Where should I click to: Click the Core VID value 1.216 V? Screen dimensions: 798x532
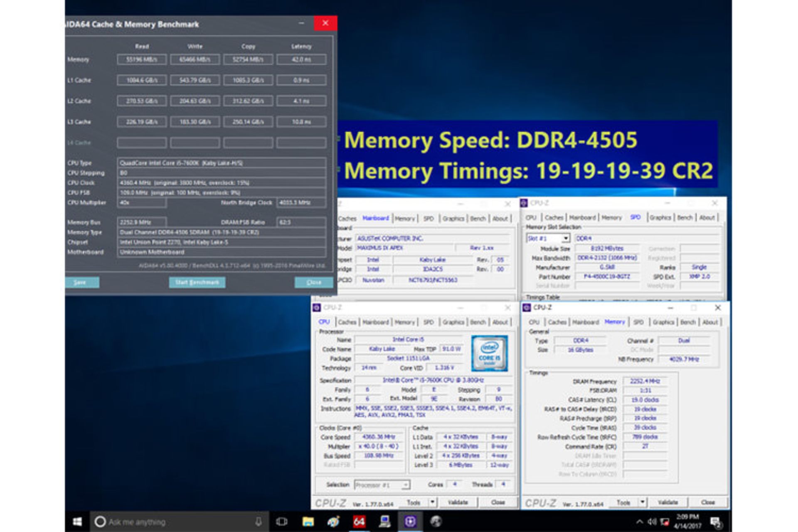click(x=444, y=368)
